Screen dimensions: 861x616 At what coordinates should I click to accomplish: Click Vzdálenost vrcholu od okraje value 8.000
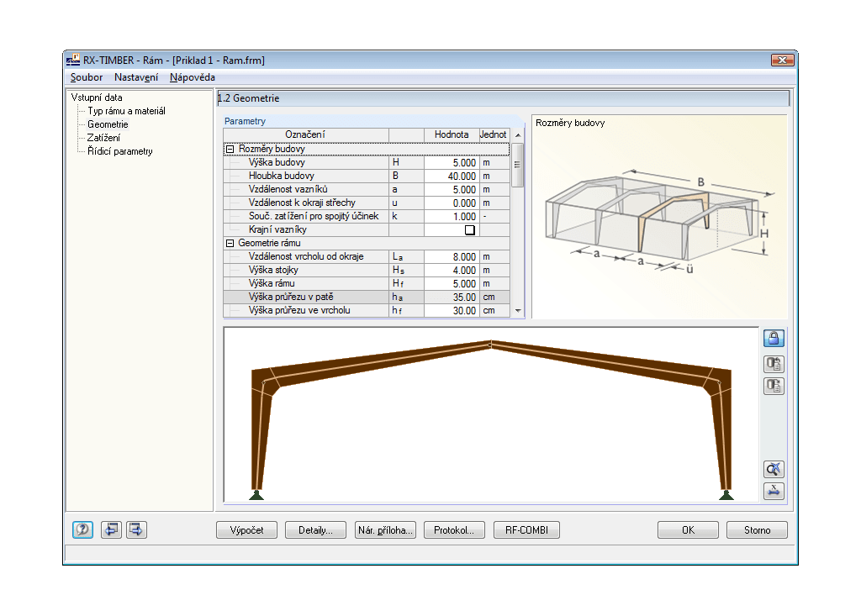tap(452, 257)
